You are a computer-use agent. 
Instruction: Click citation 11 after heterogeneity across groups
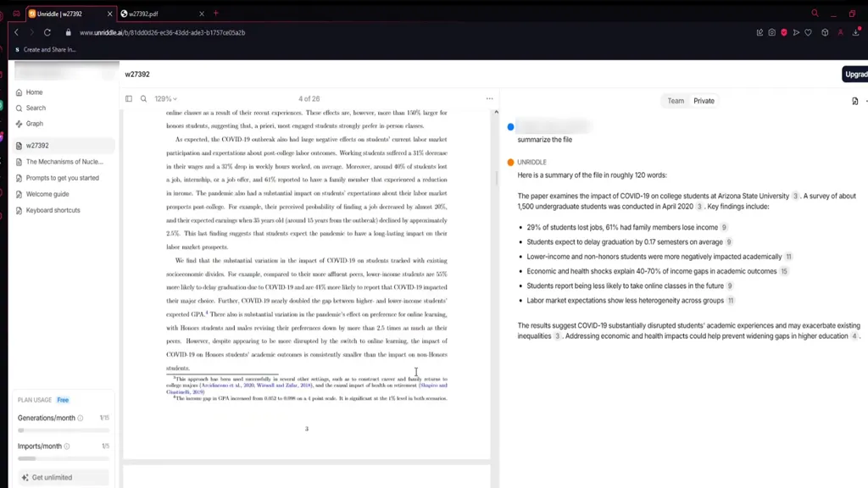pos(730,301)
